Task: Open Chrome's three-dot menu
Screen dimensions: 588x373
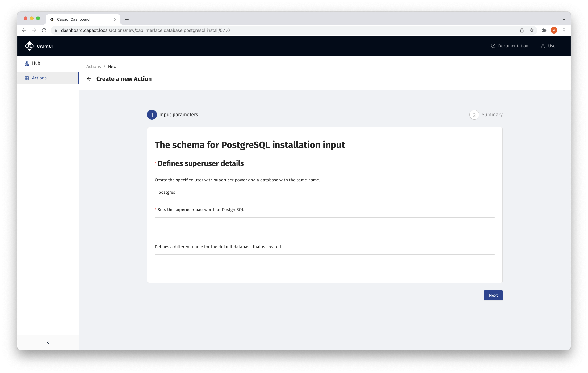Action: (564, 30)
